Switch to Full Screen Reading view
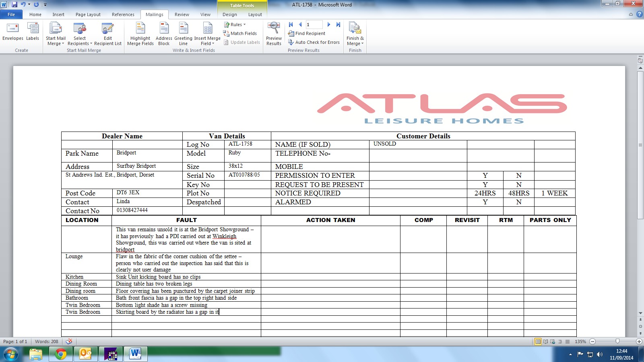The width and height of the screenshot is (644, 362). point(545,341)
